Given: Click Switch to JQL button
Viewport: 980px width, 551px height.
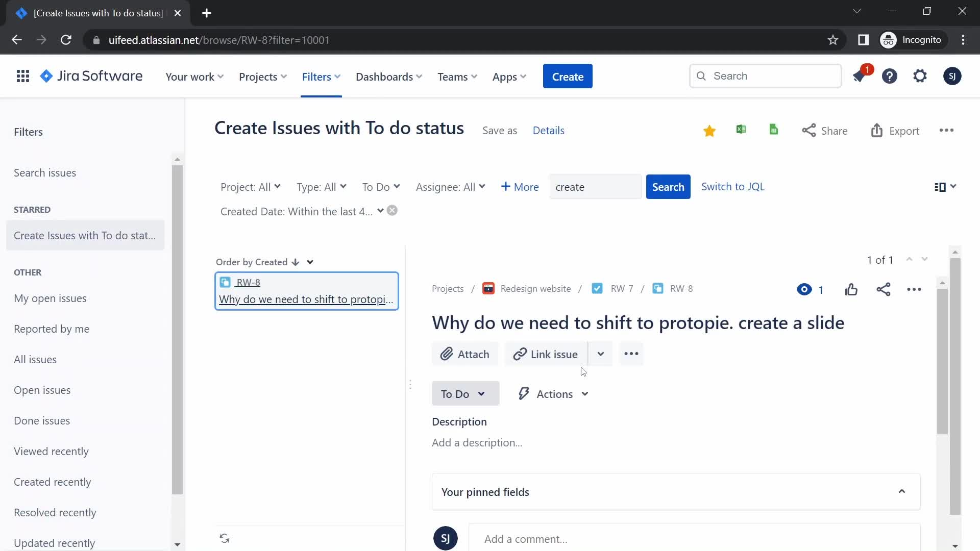Looking at the screenshot, I should click(733, 186).
